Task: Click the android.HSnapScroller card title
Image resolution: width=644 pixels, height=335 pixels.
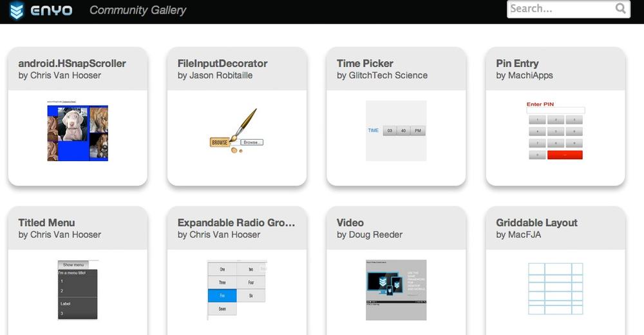Action: pyautogui.click(x=72, y=63)
